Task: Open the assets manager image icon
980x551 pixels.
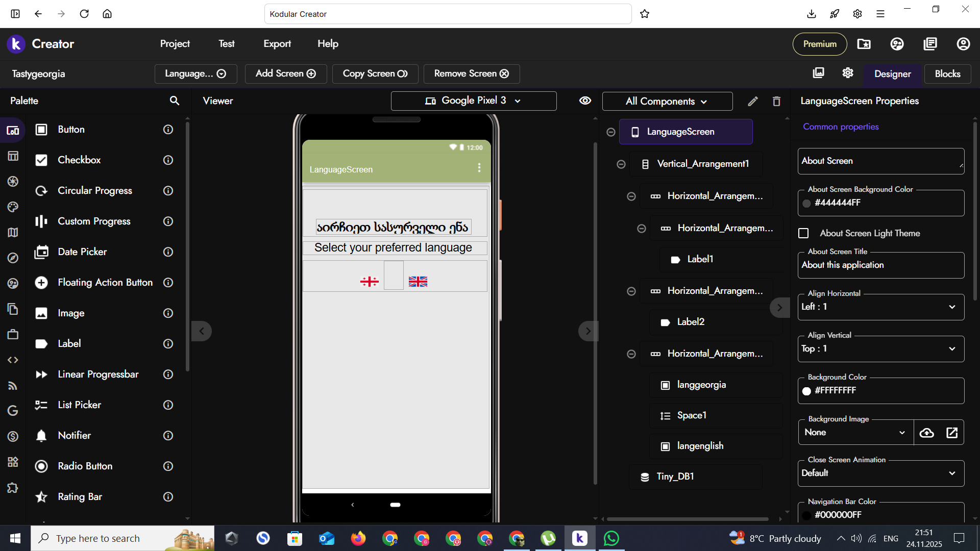Action: pos(818,73)
